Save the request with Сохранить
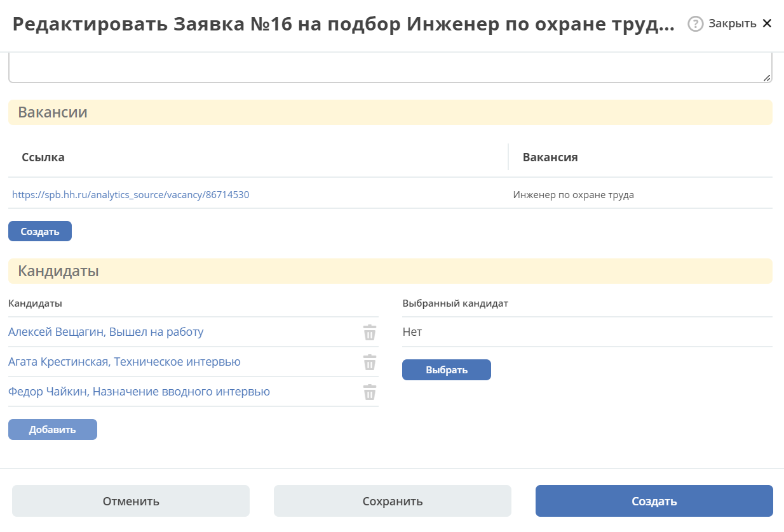This screenshot has width=784, height=532. [x=393, y=501]
